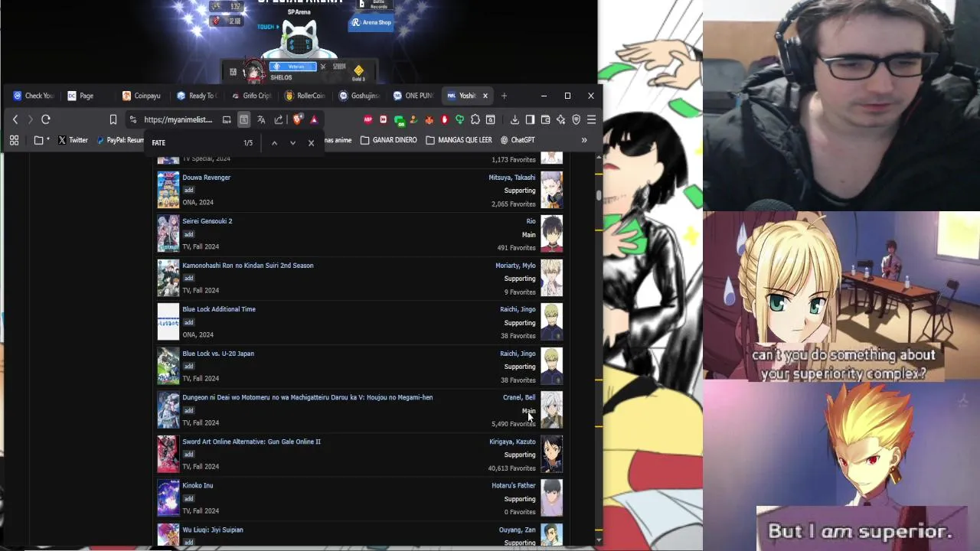Reload the MyAnimeList page
980x551 pixels.
(46, 119)
